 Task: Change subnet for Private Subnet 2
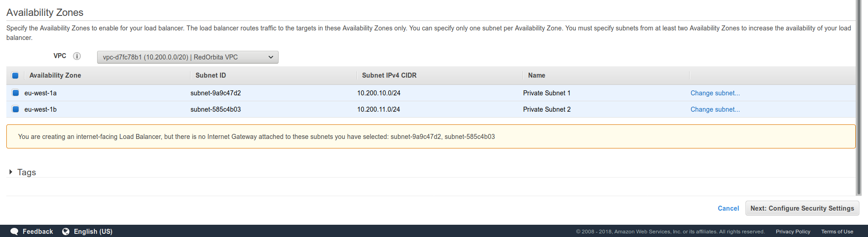715,109
